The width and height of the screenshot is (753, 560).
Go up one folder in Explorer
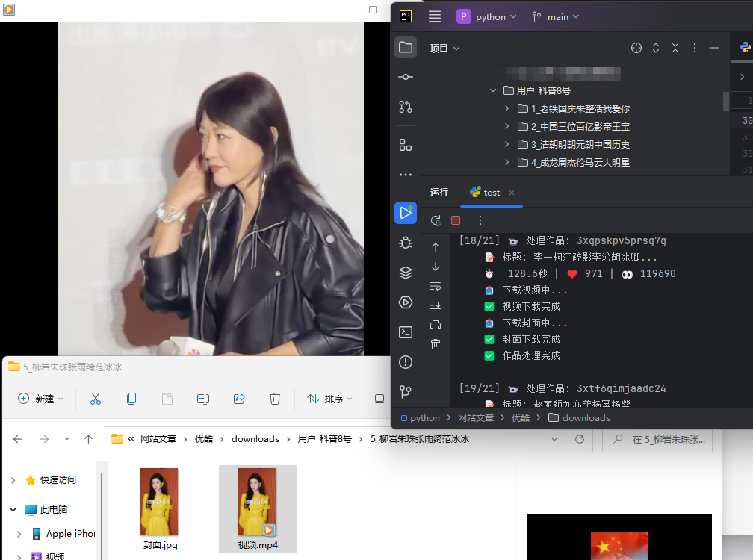pyautogui.click(x=88, y=439)
